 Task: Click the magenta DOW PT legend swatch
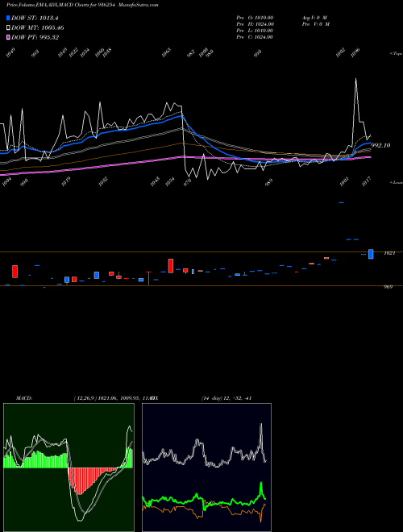[x=8, y=37]
